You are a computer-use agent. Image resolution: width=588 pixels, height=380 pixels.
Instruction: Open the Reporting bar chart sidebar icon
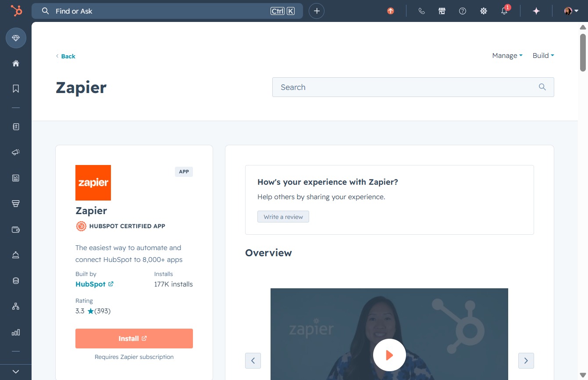click(x=16, y=332)
